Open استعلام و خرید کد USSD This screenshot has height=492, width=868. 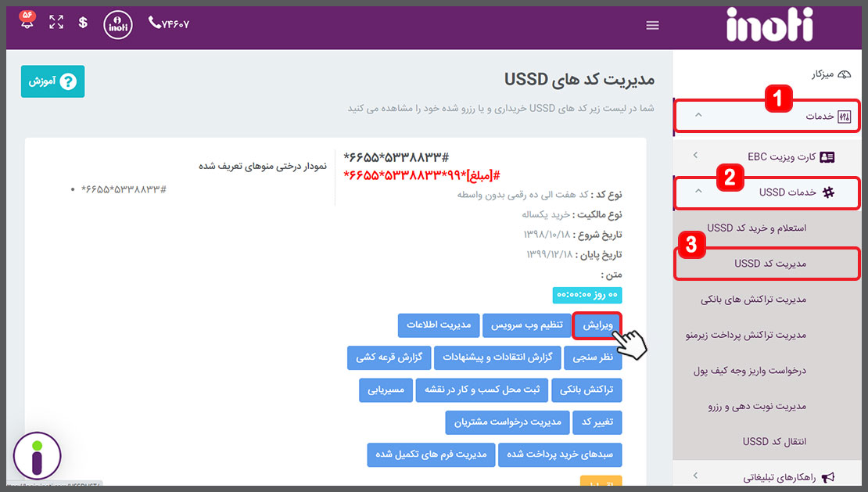point(756,228)
